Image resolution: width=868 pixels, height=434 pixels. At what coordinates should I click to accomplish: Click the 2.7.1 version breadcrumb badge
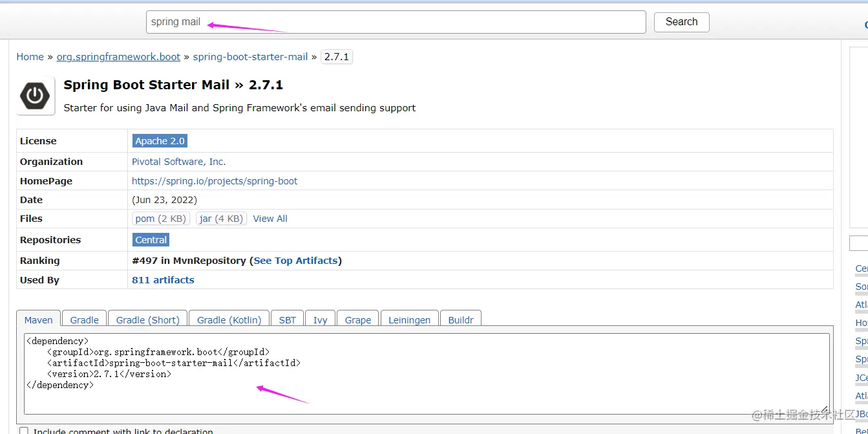click(x=337, y=57)
